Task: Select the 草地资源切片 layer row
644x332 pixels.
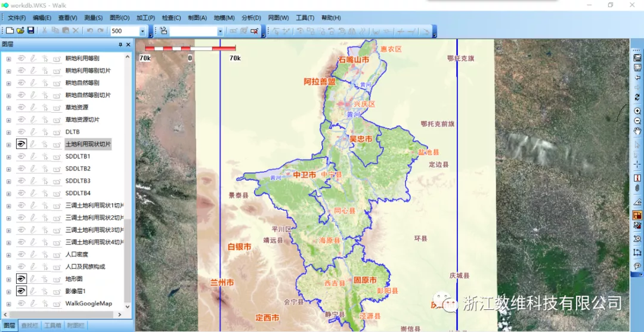Action: click(82, 120)
